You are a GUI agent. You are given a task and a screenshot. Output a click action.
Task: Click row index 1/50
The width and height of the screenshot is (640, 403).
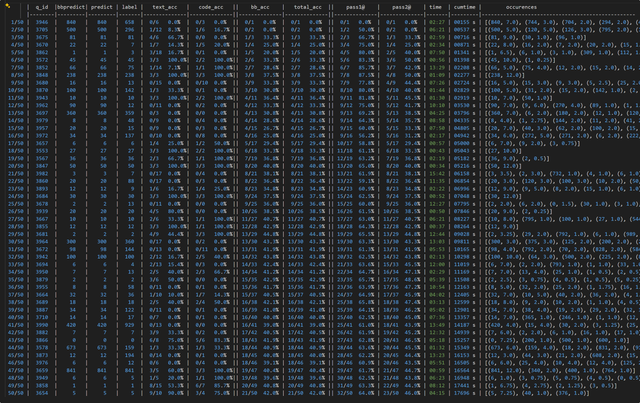tap(17, 22)
